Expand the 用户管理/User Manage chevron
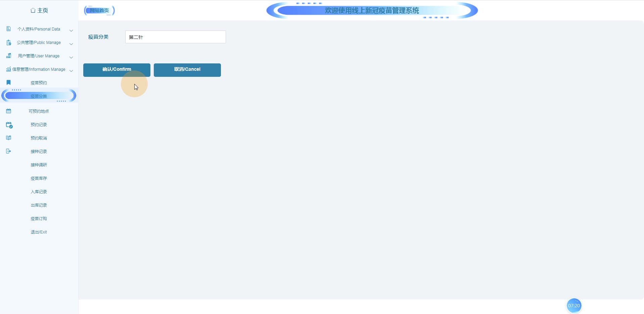This screenshot has height=314, width=644. (71, 57)
